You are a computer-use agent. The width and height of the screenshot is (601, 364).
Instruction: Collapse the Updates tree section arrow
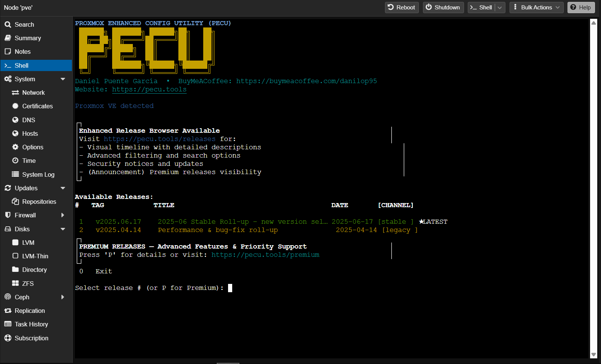[63, 188]
